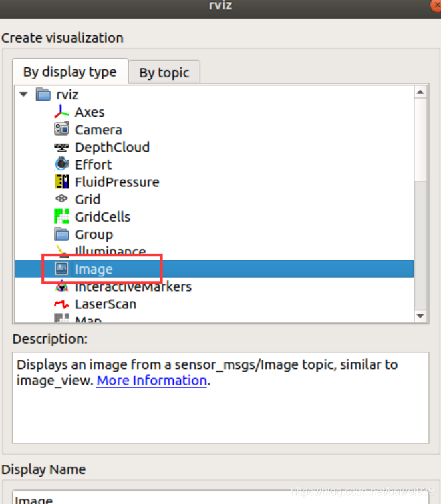The width and height of the screenshot is (441, 504).
Task: Click the rviz folder icon
Action: pyautogui.click(x=43, y=95)
